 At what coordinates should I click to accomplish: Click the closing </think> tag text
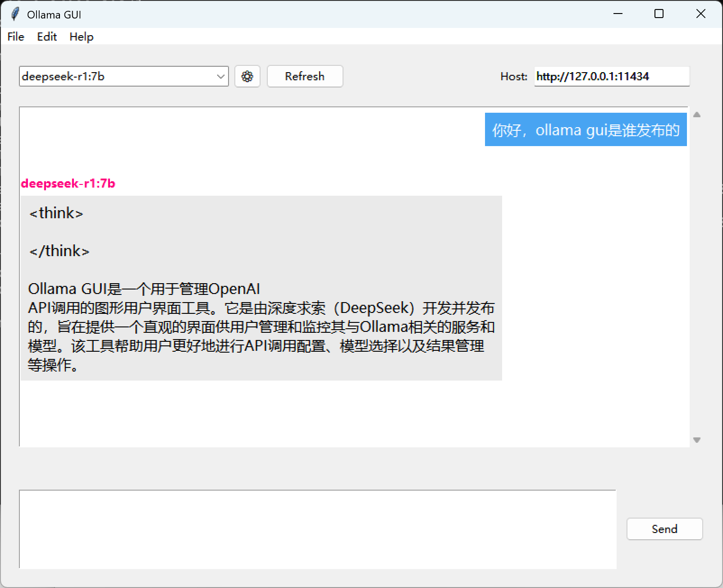59,251
